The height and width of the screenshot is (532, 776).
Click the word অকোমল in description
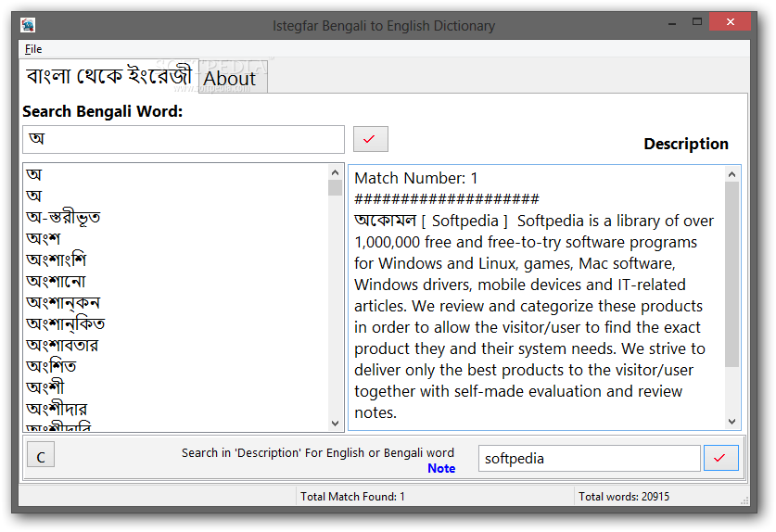[x=385, y=221]
